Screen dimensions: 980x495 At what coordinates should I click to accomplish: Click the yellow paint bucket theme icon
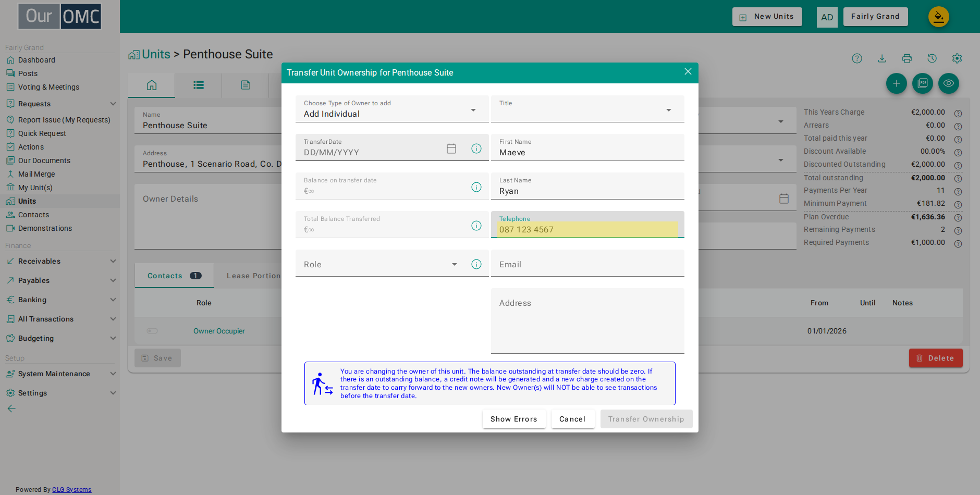pos(939,17)
